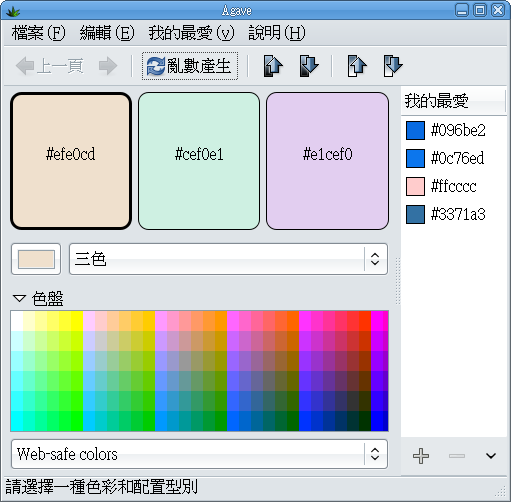Open the 三色 scheme type dropdown
The image size is (511, 502).
tap(228, 259)
